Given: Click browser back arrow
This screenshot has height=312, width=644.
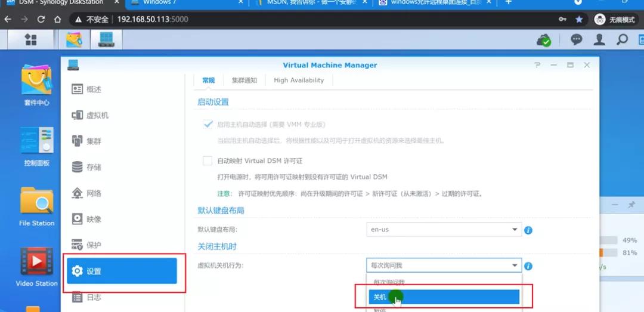Looking at the screenshot, I should tap(8, 19).
